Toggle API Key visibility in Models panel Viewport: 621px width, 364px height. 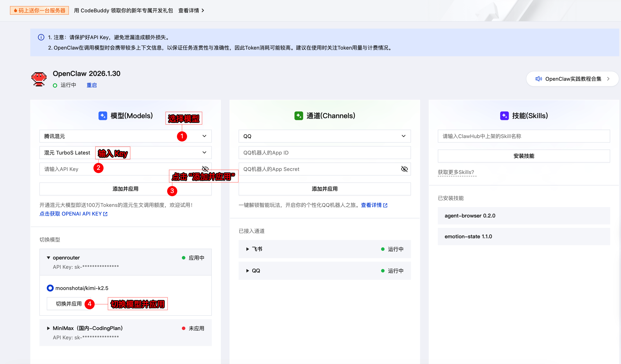tap(205, 169)
